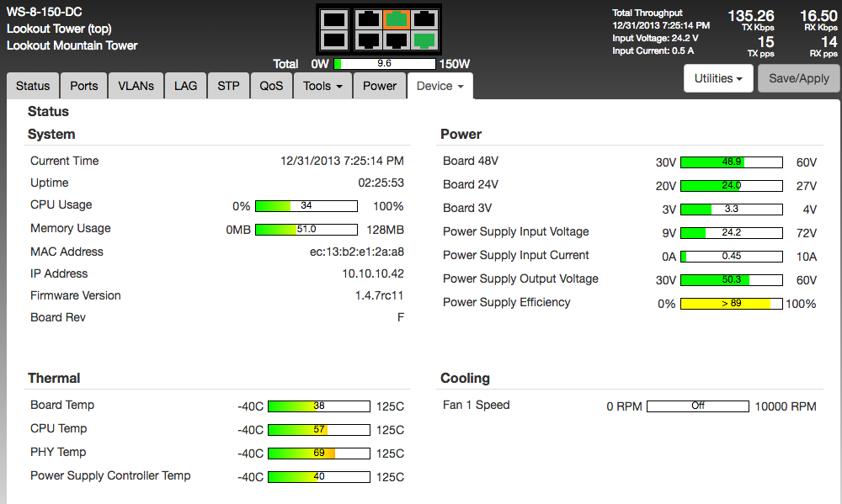Click the top-right black Ethernet port icon
The image size is (842, 504).
click(x=424, y=19)
